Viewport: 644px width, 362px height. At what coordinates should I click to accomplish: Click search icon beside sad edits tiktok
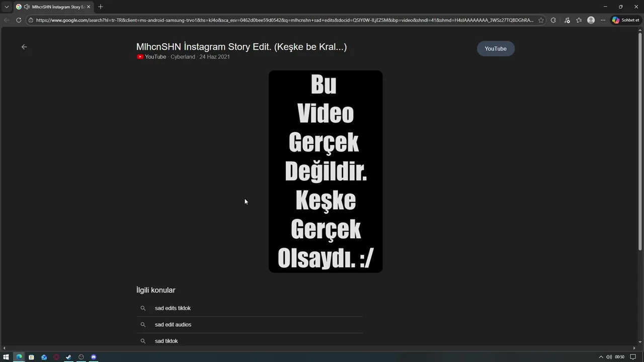tap(143, 308)
